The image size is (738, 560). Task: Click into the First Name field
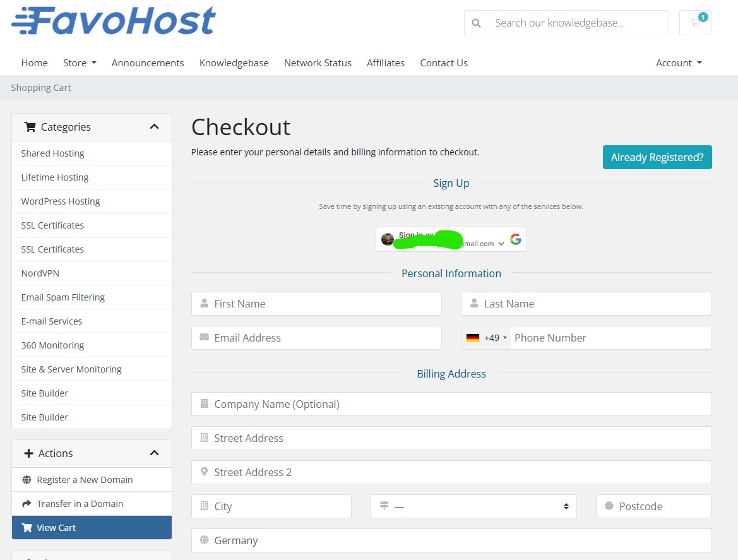pos(316,304)
